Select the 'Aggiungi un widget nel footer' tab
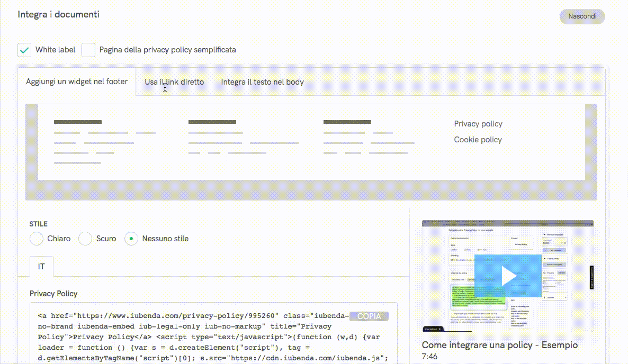This screenshot has width=628, height=364. (77, 82)
